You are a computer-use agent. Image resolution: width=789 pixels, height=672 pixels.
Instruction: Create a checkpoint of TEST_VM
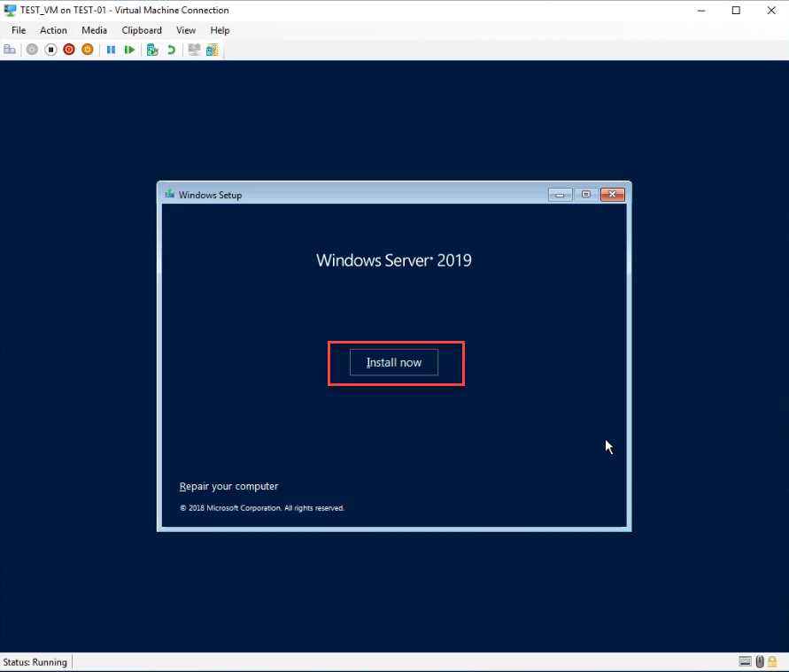click(152, 49)
